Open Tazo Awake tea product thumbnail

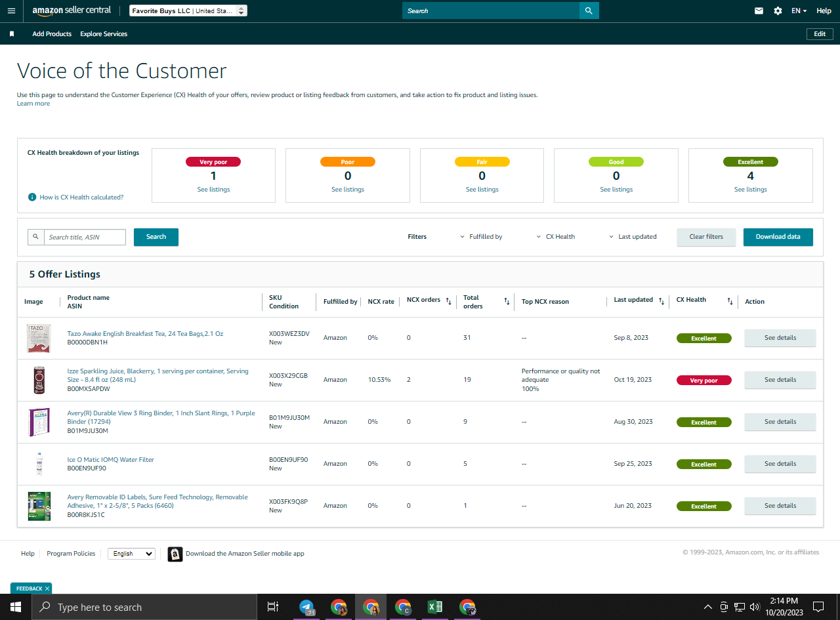39,339
